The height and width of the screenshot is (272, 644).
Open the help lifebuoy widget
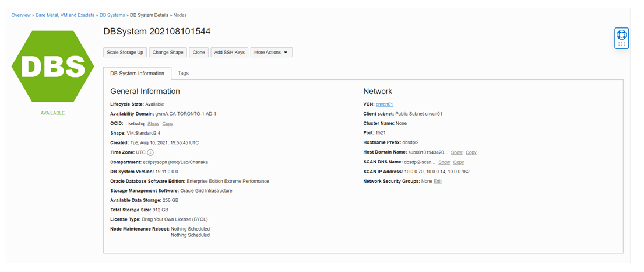coord(621,39)
